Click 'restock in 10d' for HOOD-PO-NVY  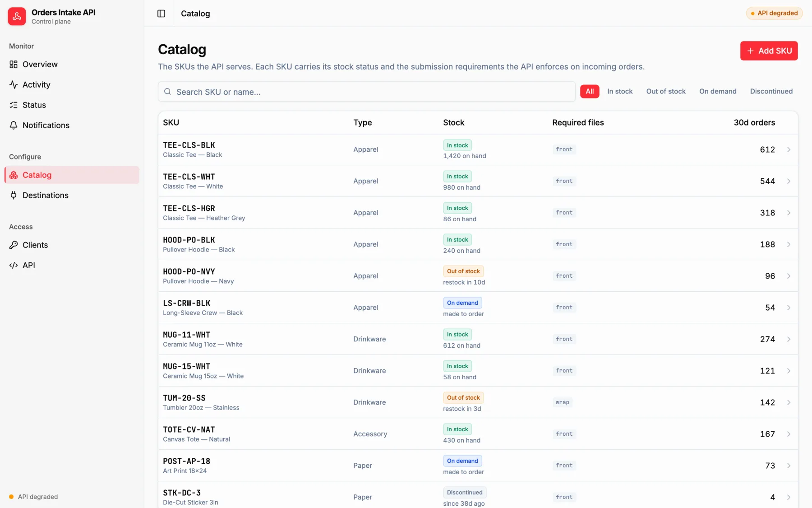coord(464,282)
